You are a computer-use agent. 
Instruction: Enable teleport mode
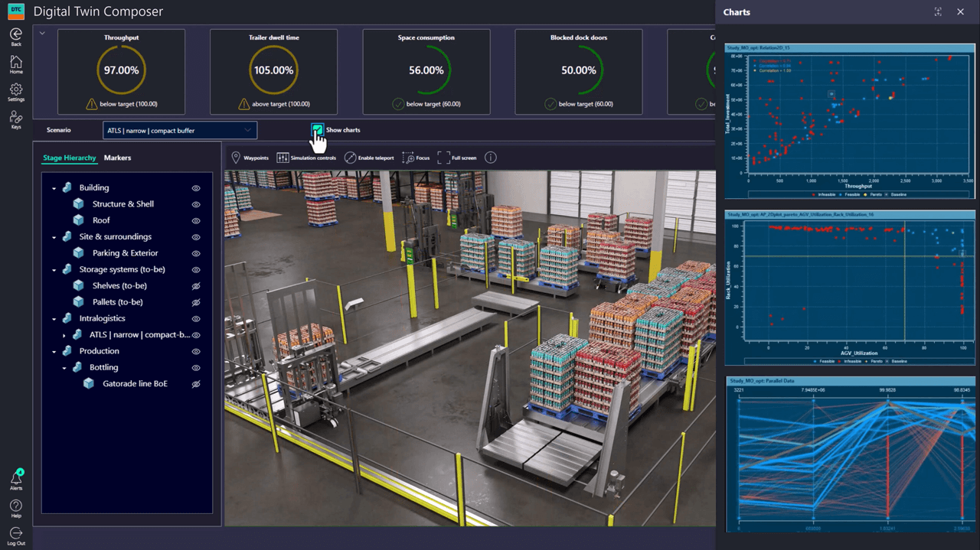[367, 158]
